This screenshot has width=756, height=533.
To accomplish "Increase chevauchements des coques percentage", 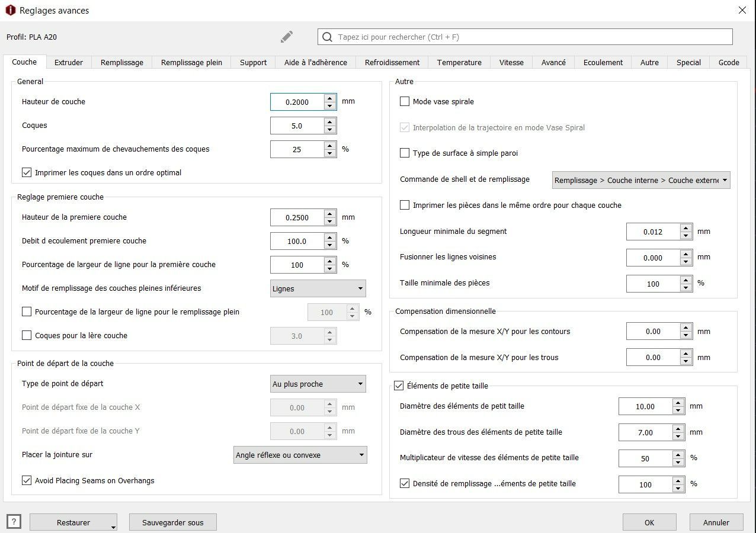I will click(330, 145).
